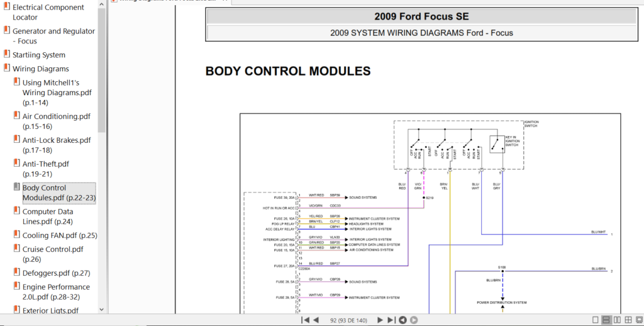Enter full screen presentation mode
Screen dimensions: 644x326
pos(639,320)
